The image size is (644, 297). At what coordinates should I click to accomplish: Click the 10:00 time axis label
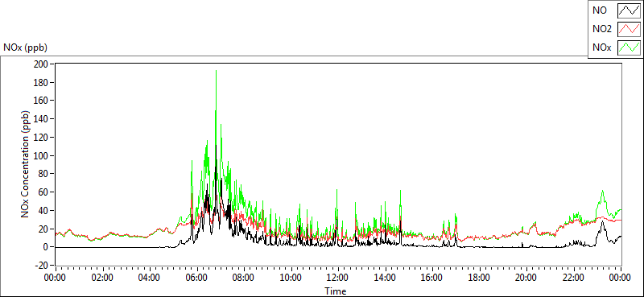pos(291,277)
